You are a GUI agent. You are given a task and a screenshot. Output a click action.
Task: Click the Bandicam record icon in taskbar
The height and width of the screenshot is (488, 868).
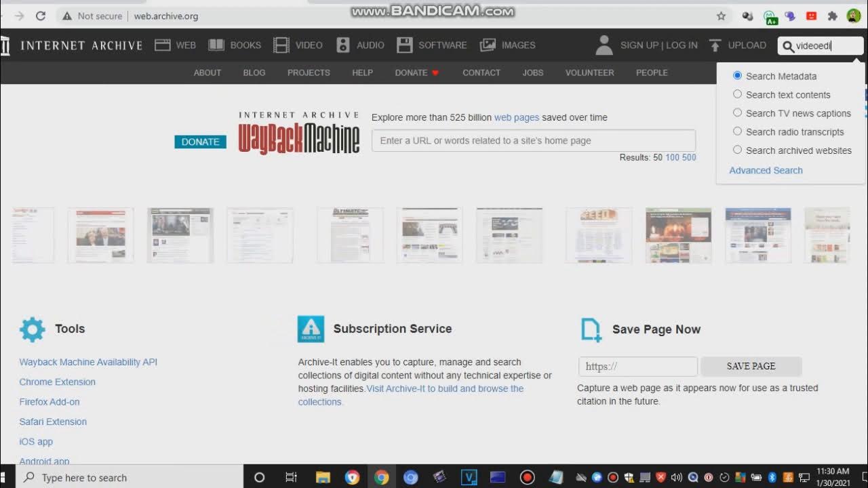pyautogui.click(x=528, y=477)
